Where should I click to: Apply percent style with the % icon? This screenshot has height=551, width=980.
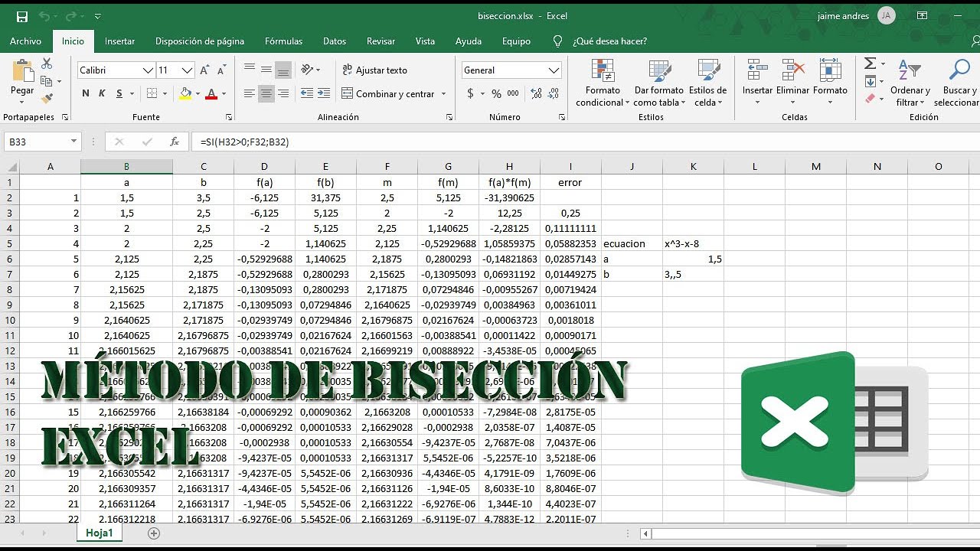click(497, 93)
